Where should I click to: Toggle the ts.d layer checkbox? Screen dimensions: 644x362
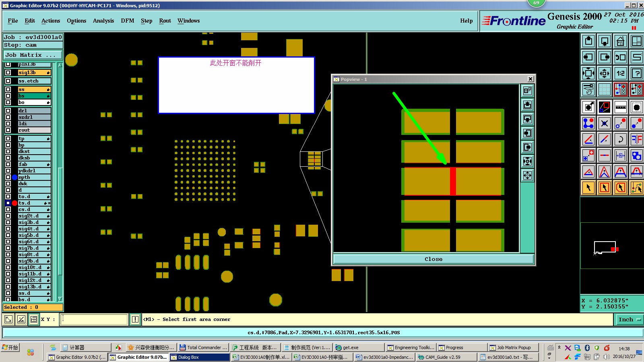(x=8, y=203)
